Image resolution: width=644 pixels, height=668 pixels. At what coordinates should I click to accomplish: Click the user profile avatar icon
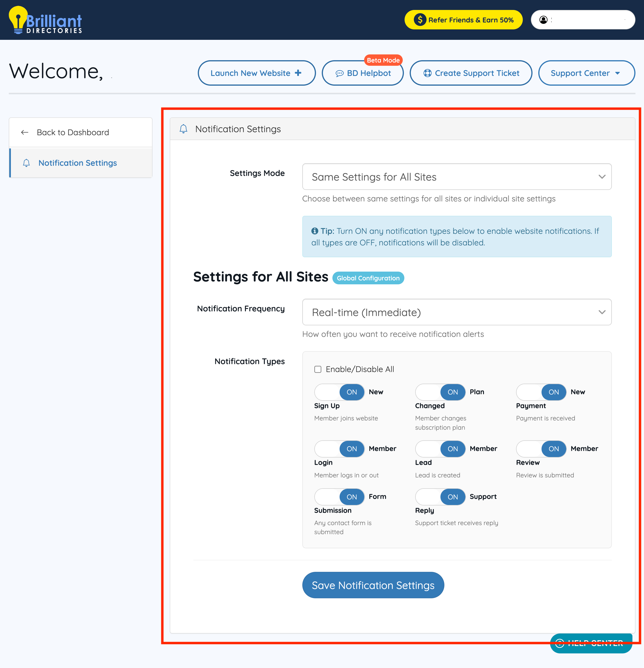click(544, 20)
